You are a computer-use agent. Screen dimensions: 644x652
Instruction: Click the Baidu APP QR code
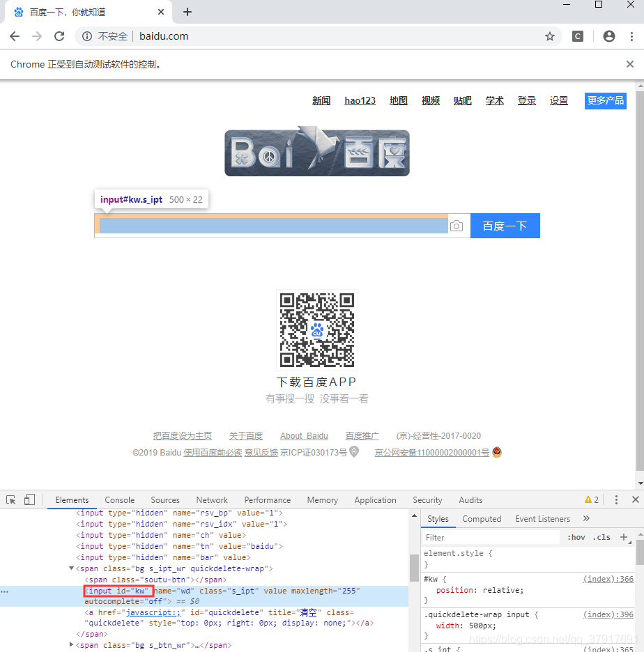pos(317,330)
